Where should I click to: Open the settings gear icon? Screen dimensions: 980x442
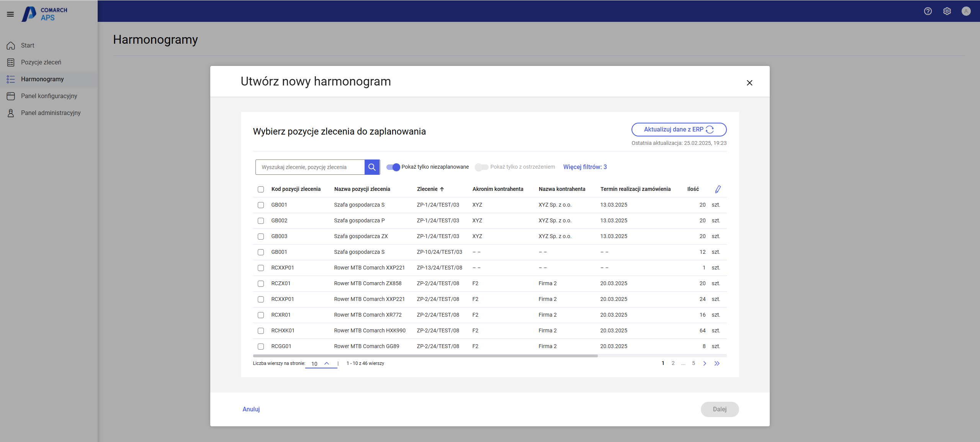coord(947,11)
